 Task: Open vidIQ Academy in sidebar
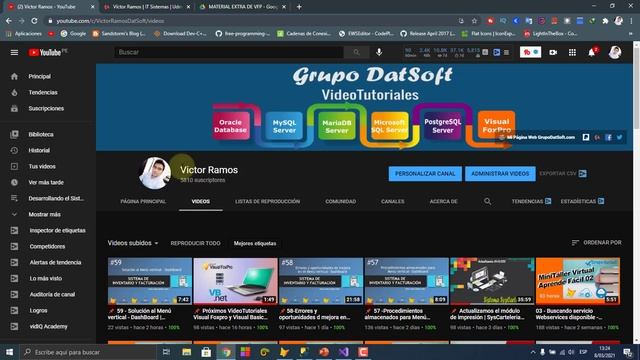coord(48,326)
